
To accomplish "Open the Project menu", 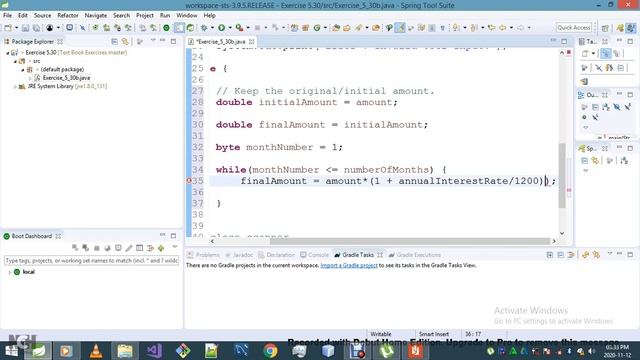I will pos(144,16).
